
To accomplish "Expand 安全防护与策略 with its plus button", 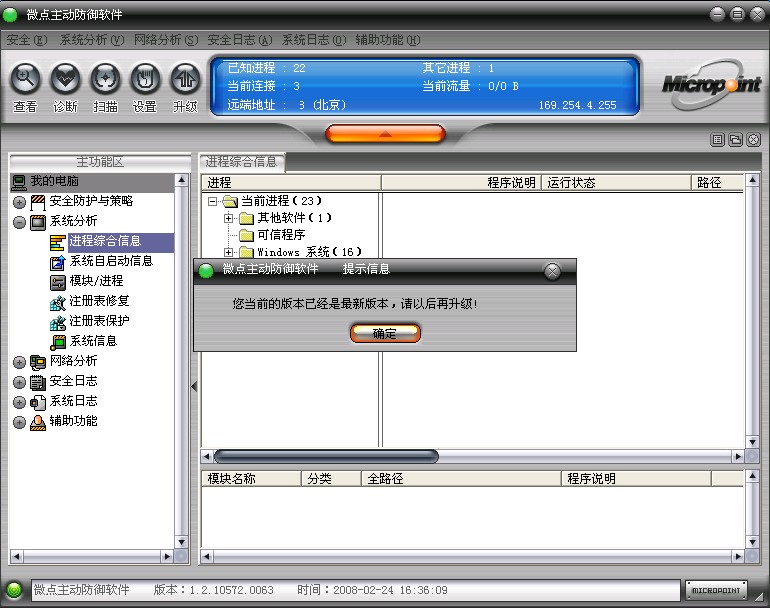I will pos(19,202).
